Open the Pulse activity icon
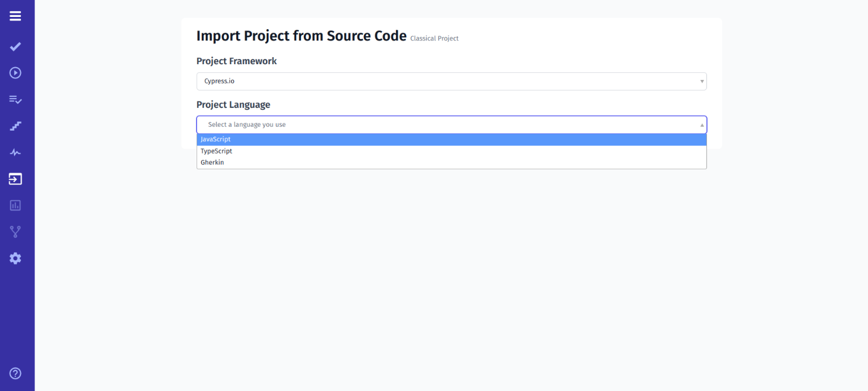 pos(16,153)
